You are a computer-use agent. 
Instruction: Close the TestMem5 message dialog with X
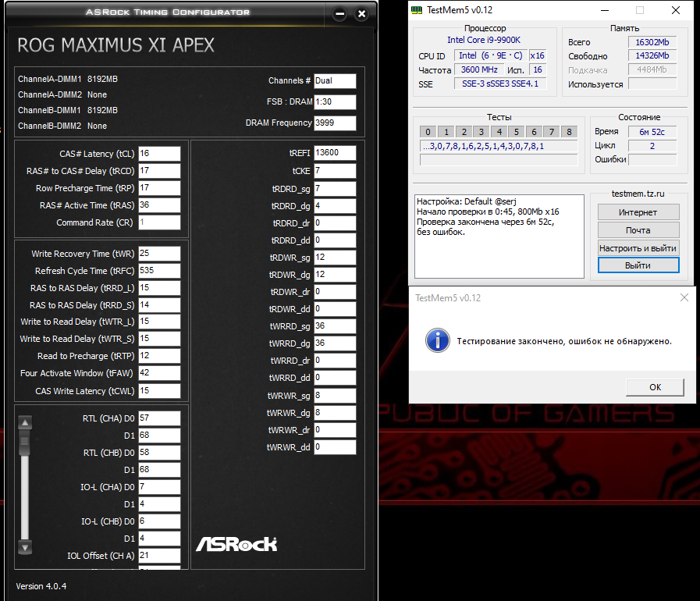(x=684, y=297)
